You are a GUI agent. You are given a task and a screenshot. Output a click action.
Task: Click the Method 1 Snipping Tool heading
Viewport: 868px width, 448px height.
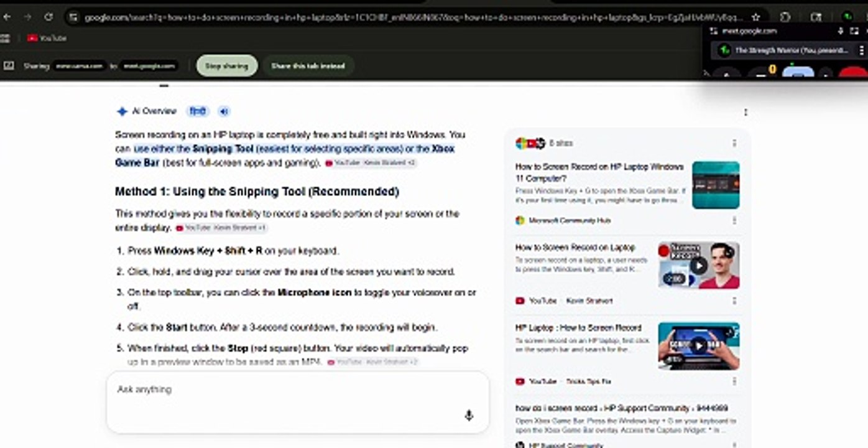[257, 192]
